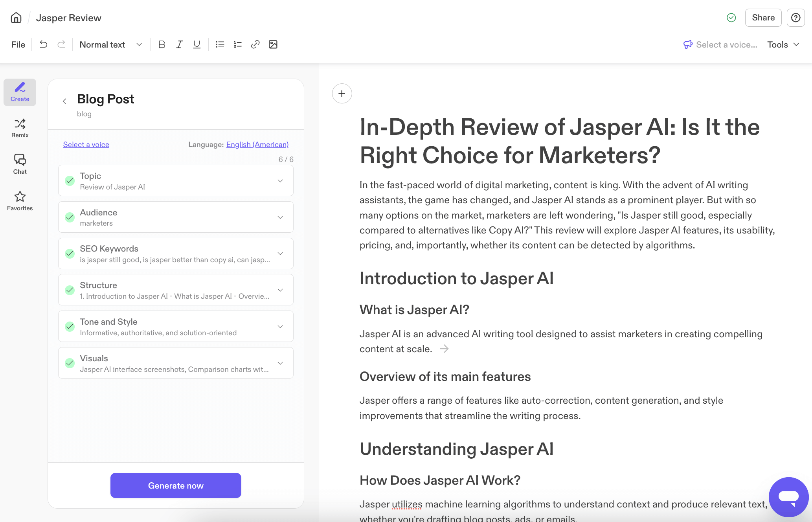Click the green check on Visuals

point(70,363)
